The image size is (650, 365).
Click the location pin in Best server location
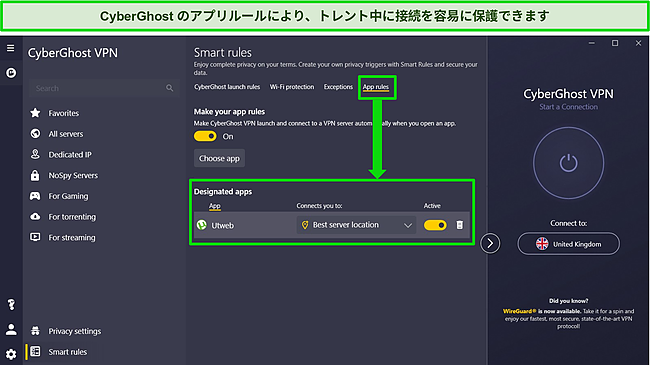(x=305, y=225)
